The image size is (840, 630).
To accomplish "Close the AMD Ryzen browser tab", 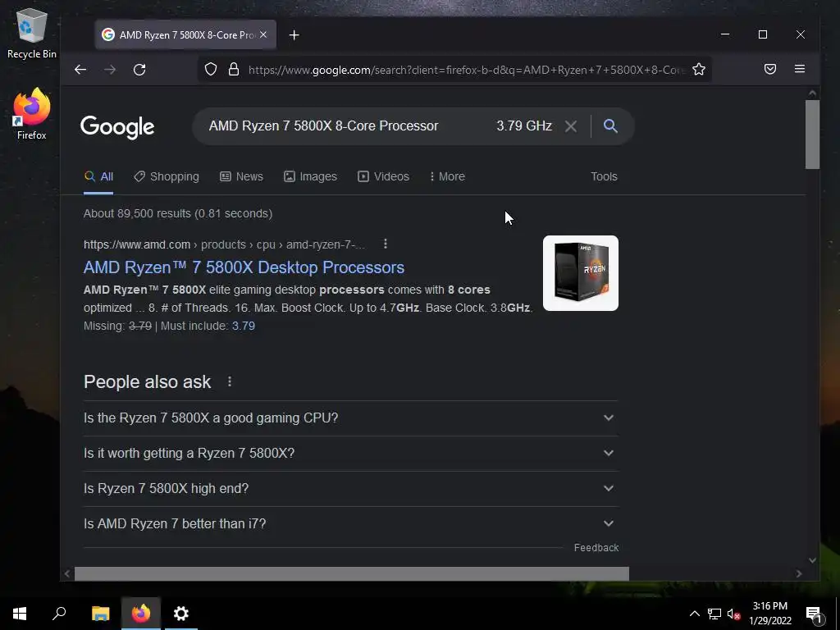I will 263,34.
